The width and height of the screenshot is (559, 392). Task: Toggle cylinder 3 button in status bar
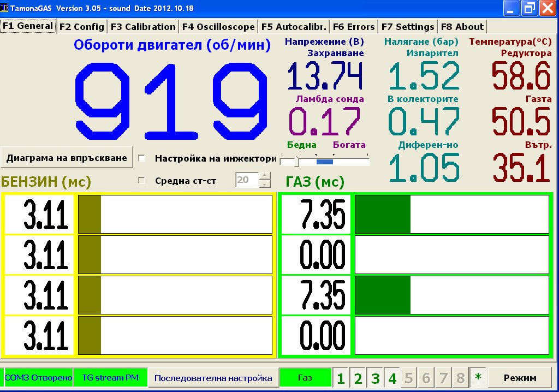[x=376, y=378]
